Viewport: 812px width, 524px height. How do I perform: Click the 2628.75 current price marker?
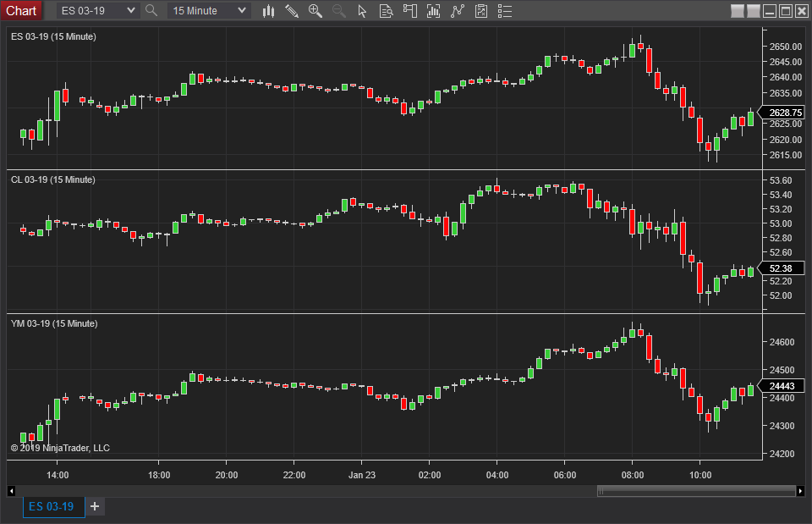click(782, 113)
